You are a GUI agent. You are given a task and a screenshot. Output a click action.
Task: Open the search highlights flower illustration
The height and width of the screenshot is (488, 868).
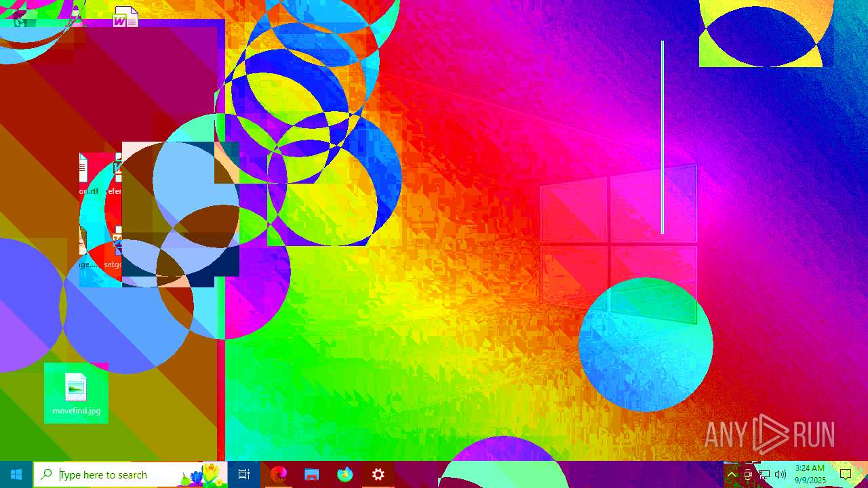[203, 474]
